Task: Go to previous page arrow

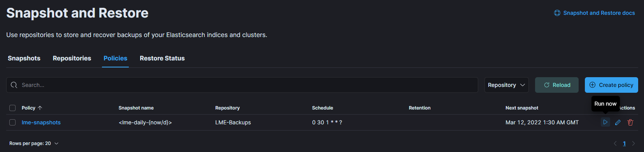Action: click(x=615, y=143)
